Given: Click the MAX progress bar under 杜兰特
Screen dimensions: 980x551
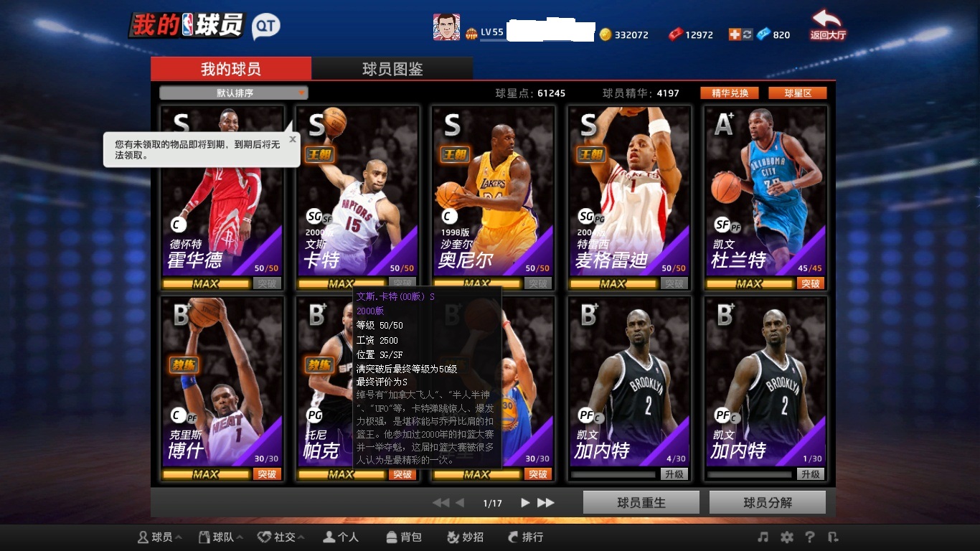Looking at the screenshot, I should pyautogui.click(x=750, y=284).
